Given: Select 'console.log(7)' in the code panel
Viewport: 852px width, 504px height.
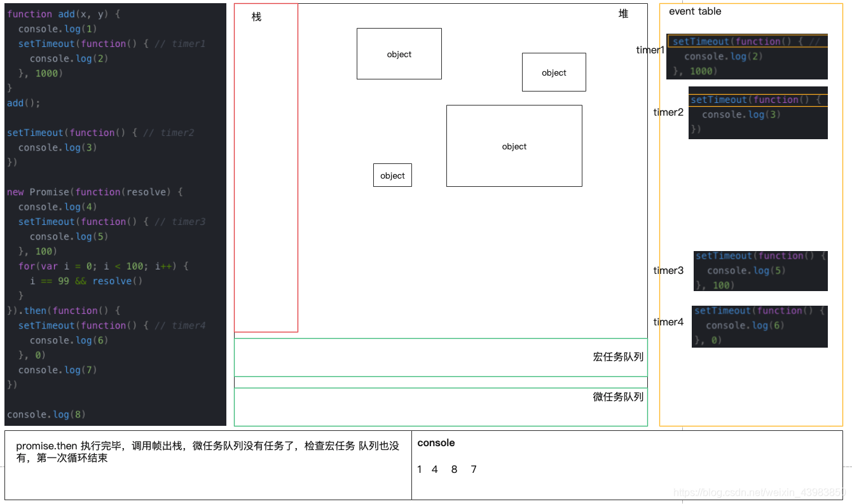Looking at the screenshot, I should (58, 370).
